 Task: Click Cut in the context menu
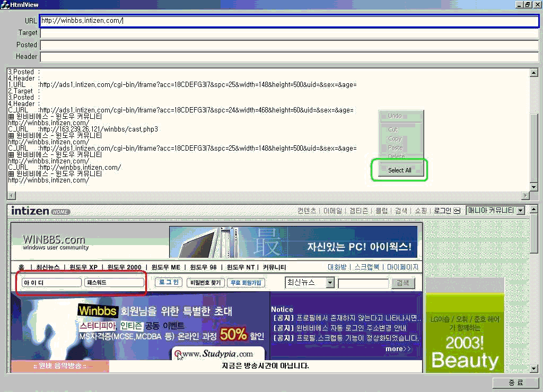pos(393,129)
